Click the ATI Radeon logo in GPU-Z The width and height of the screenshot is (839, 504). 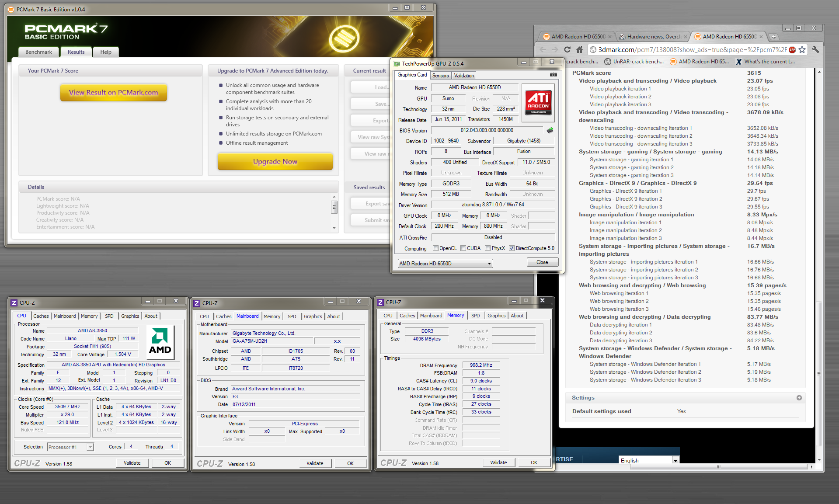pos(538,103)
